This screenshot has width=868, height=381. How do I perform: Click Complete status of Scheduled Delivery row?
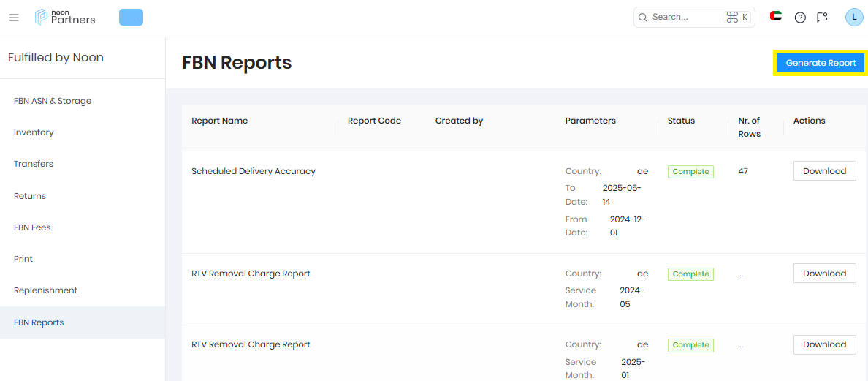coord(690,172)
